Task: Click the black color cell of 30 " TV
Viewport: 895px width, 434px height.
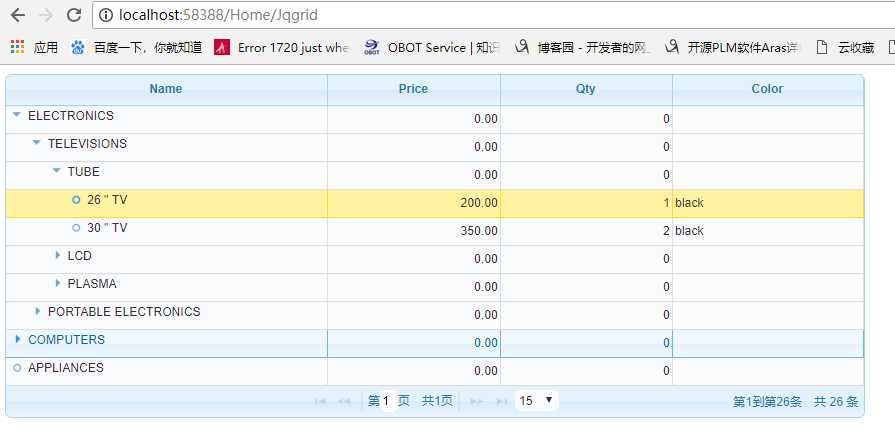Action: [768, 231]
